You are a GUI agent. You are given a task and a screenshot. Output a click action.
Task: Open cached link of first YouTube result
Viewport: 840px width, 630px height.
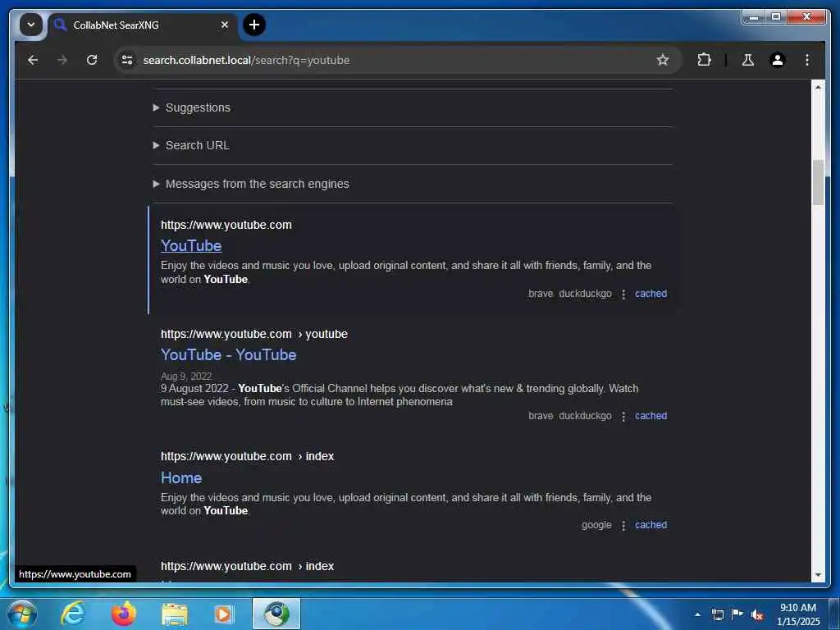tap(651, 294)
